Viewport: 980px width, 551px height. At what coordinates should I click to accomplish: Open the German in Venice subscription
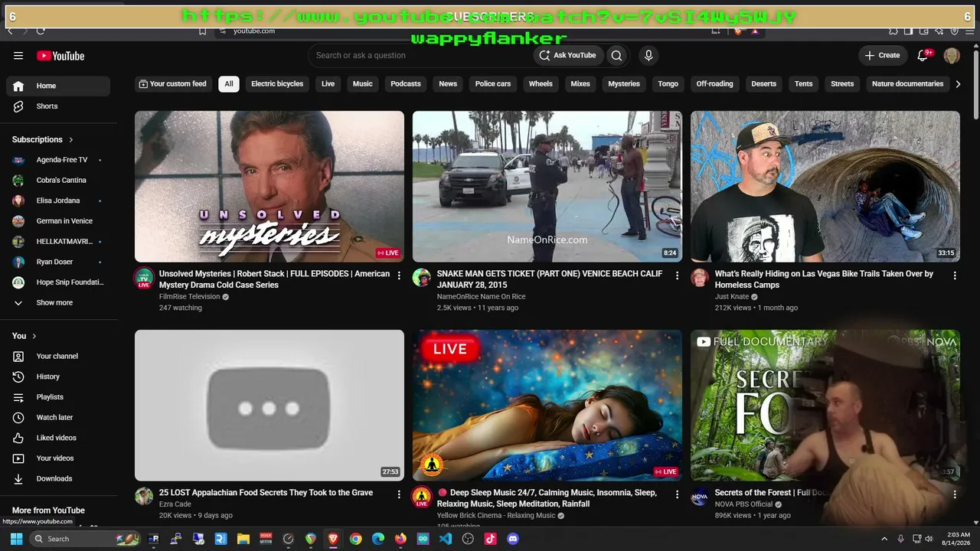pos(58,221)
